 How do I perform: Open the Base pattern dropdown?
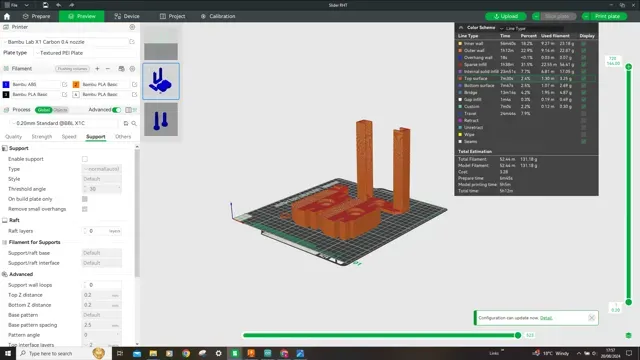click(x=102, y=315)
